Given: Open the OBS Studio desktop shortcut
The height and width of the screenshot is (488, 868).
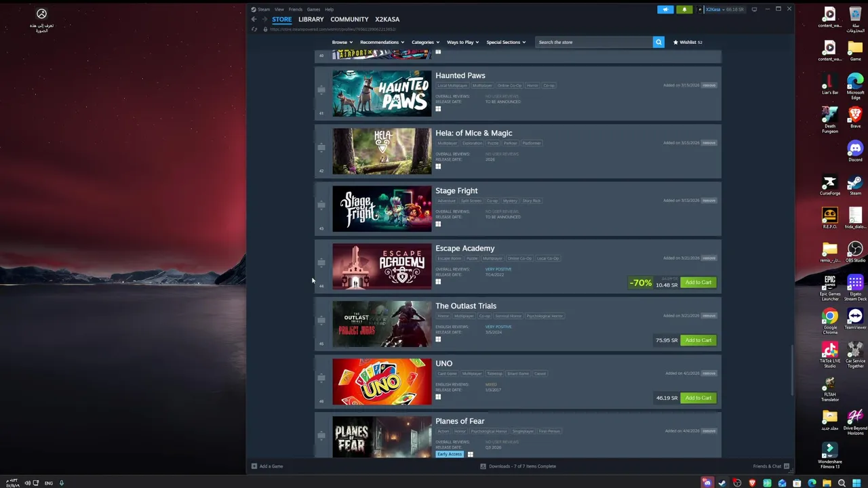Looking at the screenshot, I should pos(855,251).
